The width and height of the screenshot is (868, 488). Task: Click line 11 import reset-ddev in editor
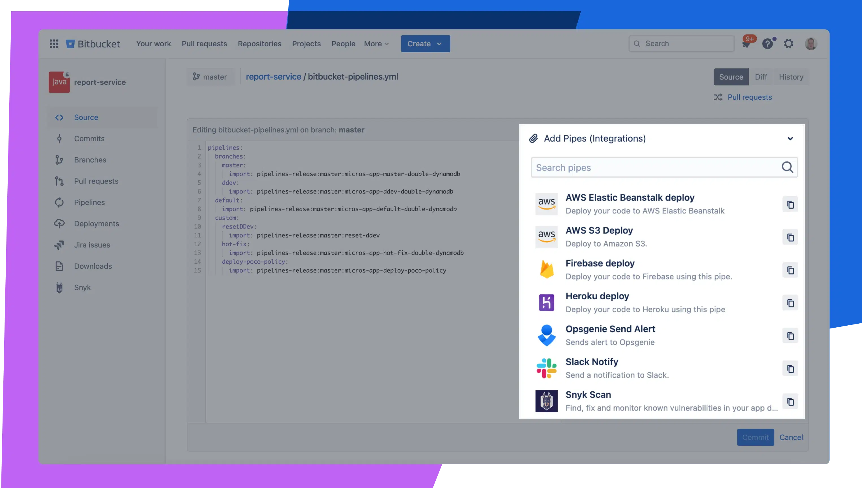[304, 235]
